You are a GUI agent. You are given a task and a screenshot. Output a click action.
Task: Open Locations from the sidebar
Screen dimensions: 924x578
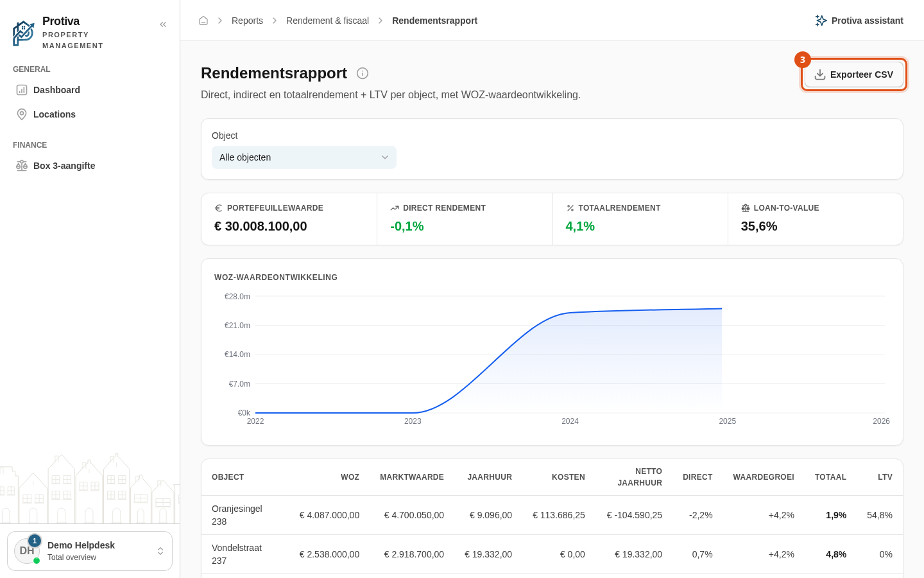(90, 114)
